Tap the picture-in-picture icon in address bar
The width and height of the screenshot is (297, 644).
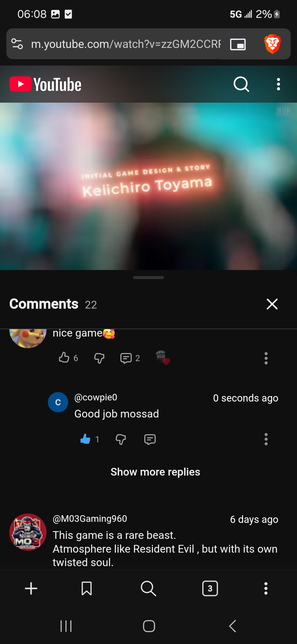238,44
